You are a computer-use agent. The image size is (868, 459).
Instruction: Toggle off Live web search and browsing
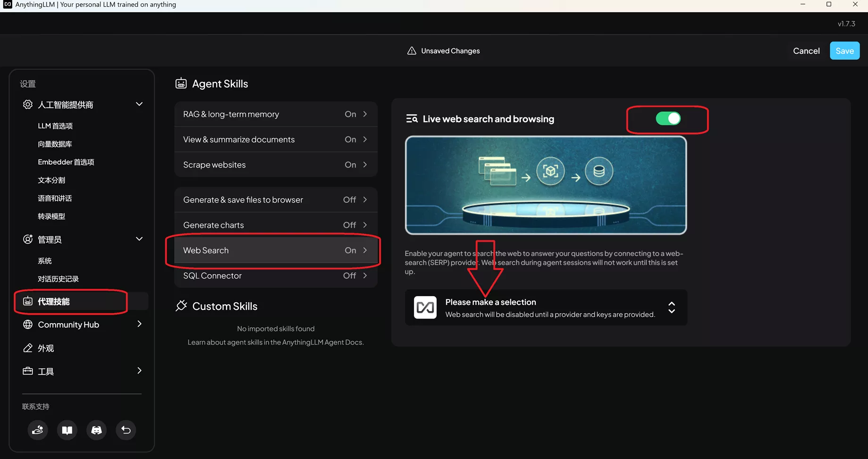pos(668,118)
